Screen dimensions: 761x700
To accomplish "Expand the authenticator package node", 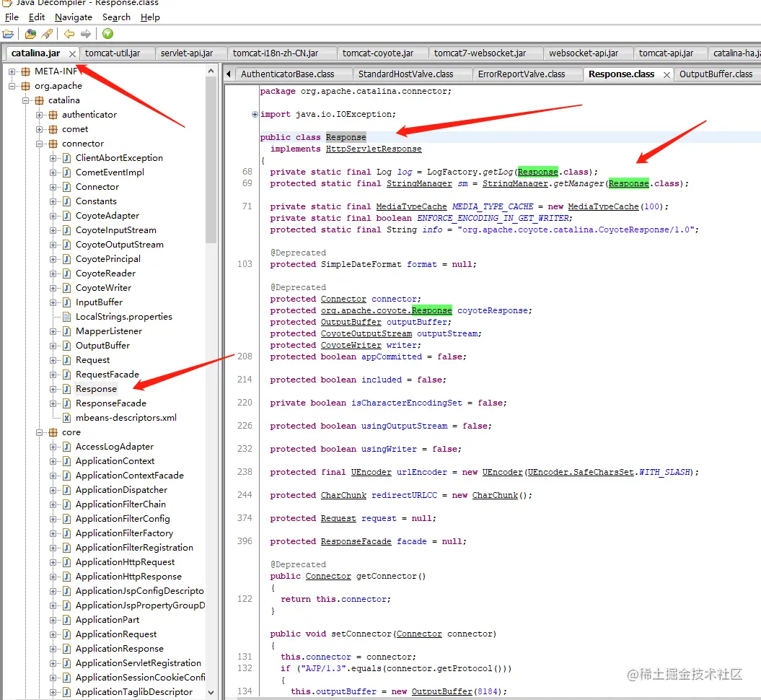I will coord(39,115).
